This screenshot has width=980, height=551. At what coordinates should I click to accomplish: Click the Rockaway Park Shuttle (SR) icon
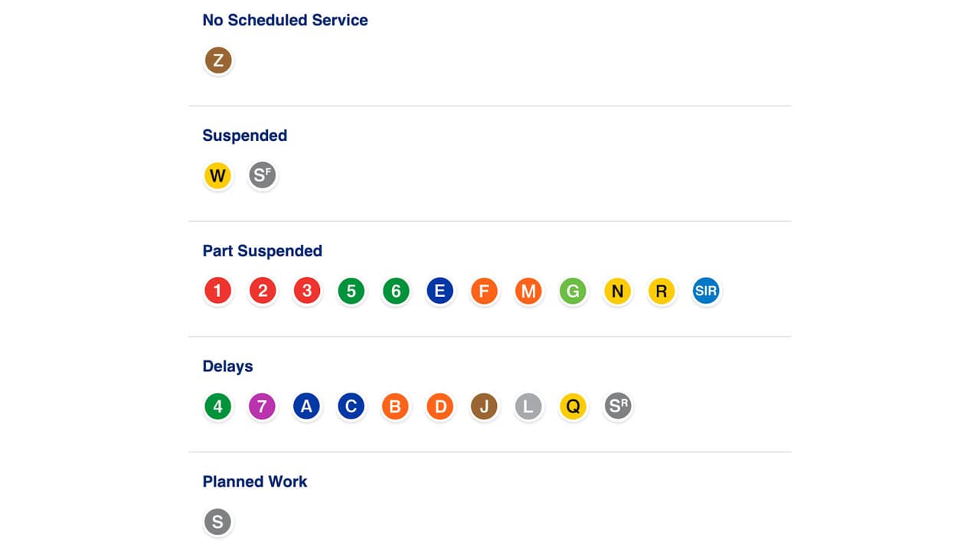(617, 406)
